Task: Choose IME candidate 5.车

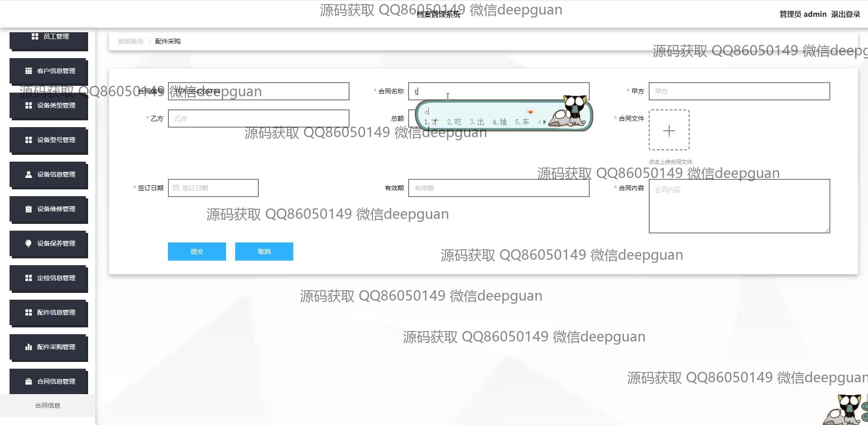Action: pos(522,122)
